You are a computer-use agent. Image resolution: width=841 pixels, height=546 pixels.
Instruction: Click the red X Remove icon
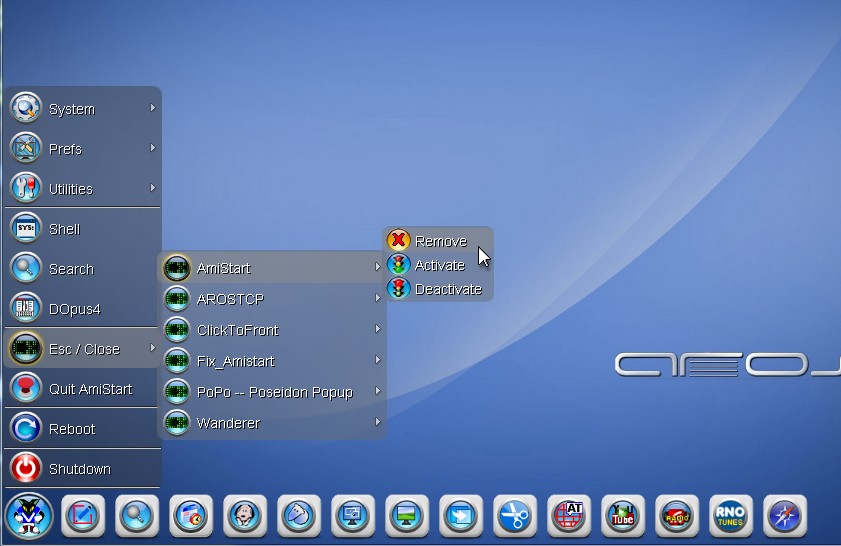(399, 240)
